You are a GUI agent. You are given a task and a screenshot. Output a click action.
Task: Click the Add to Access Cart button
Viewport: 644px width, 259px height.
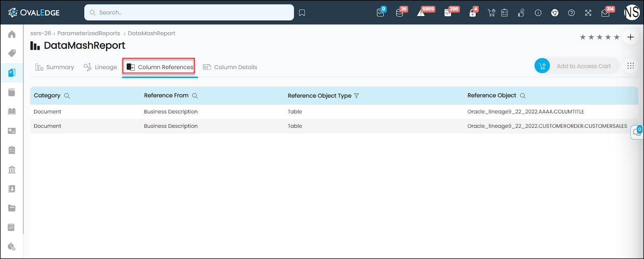[x=584, y=66]
